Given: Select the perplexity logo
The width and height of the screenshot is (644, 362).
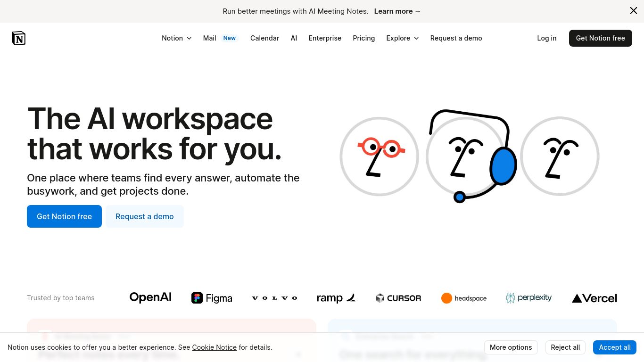Looking at the screenshot, I should pyautogui.click(x=529, y=298).
